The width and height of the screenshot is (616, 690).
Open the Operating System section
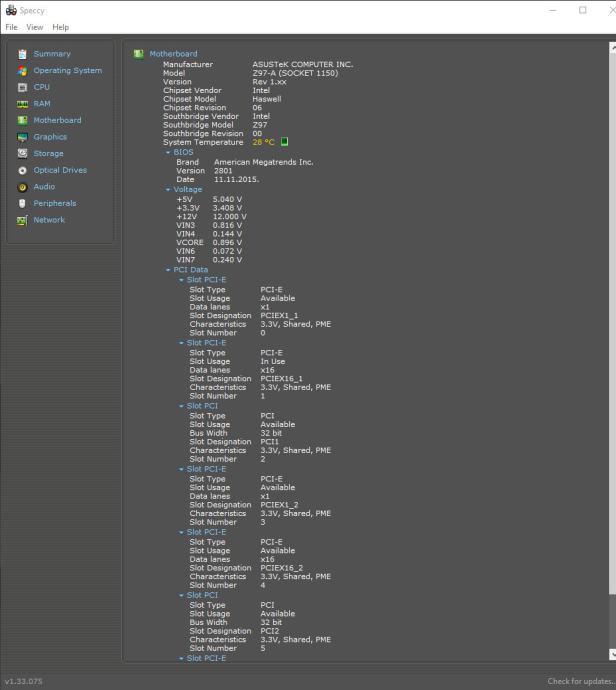click(x=68, y=70)
